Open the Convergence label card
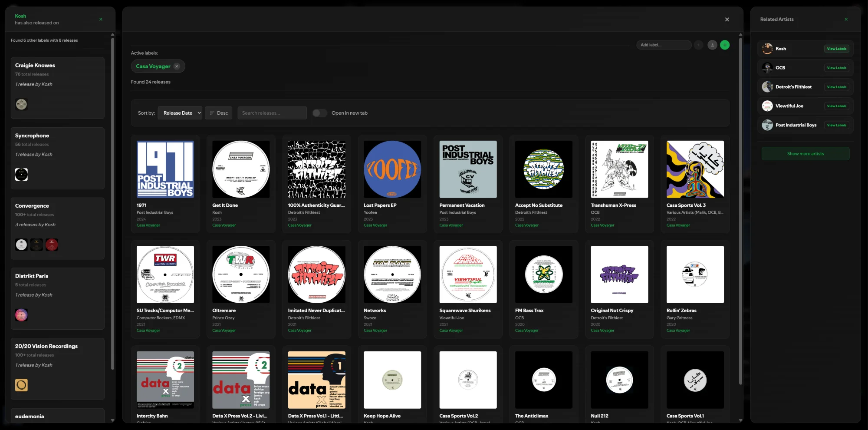The height and width of the screenshot is (430, 868). 57,206
